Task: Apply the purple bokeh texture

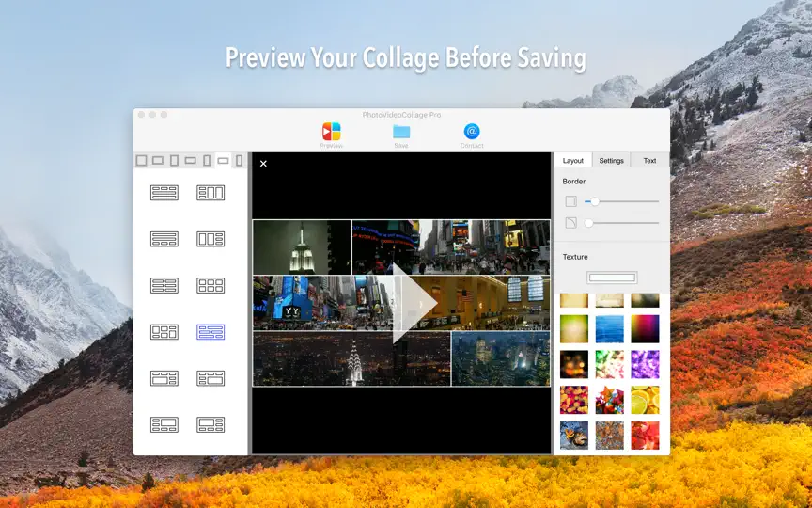Action: pyautogui.click(x=646, y=364)
